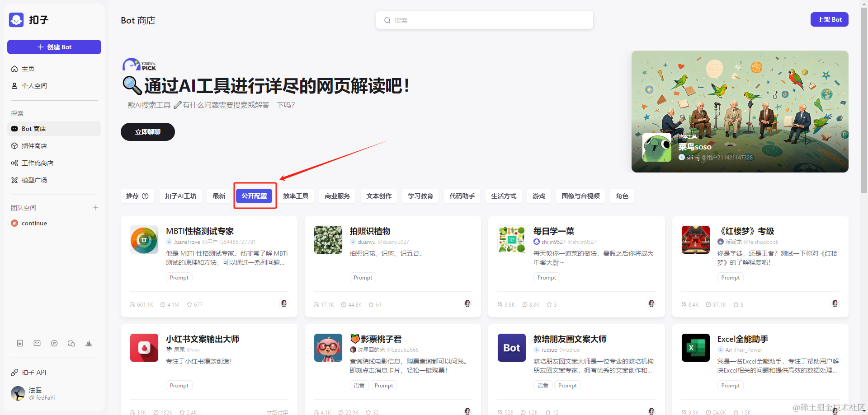This screenshot has height=415, width=868.
Task: Click the 《红楼梦》考级 title
Action: click(746, 231)
